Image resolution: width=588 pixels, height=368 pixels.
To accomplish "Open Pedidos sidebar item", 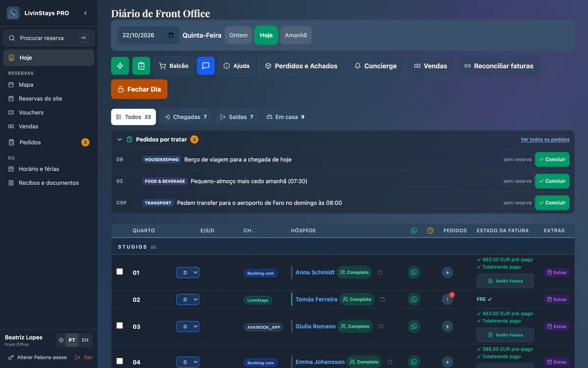I will (x=49, y=142).
